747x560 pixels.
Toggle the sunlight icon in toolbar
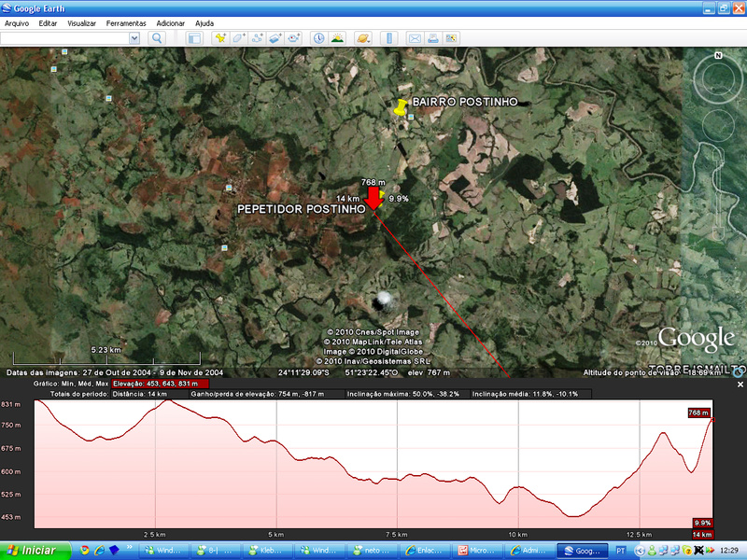337,38
